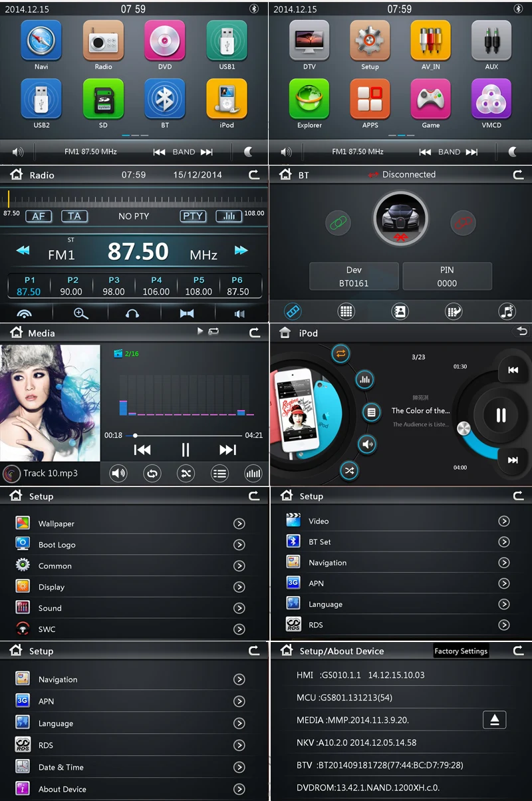Open the DVD disc app
532x801 pixels.
pyautogui.click(x=165, y=41)
